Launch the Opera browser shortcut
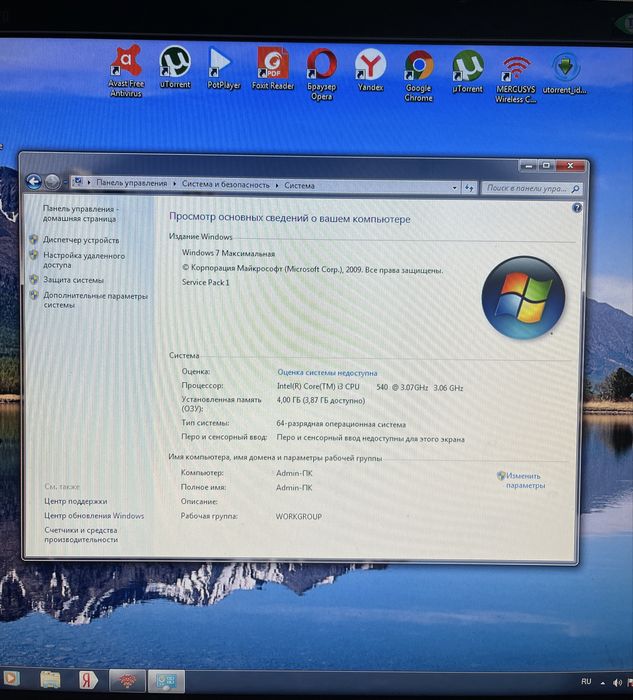633x700 pixels. (321, 74)
